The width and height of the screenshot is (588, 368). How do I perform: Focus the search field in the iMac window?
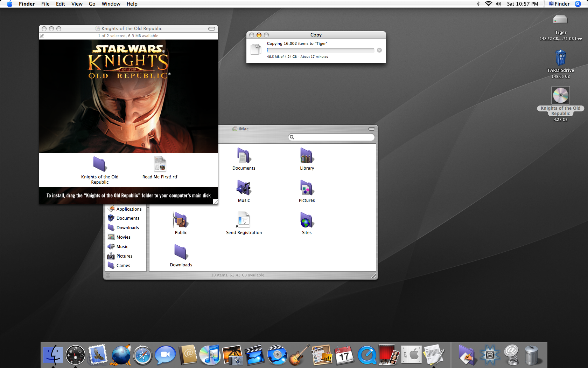tap(331, 137)
